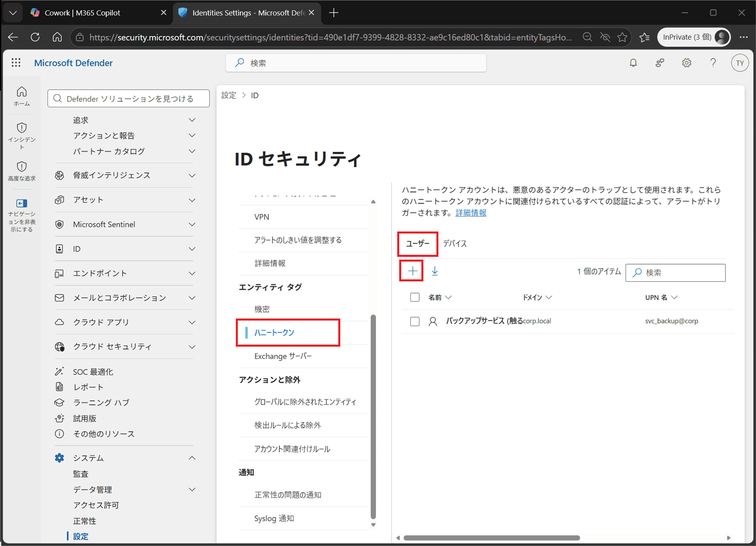Open Advanced hunting icon in left rail
Image resolution: width=756 pixels, height=546 pixels.
[x=22, y=171]
